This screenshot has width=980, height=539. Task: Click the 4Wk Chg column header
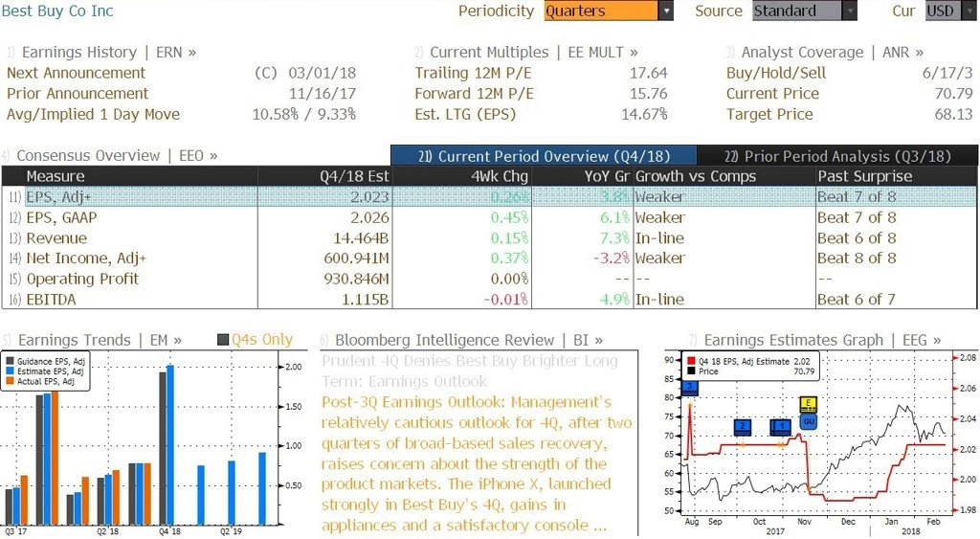(462, 176)
